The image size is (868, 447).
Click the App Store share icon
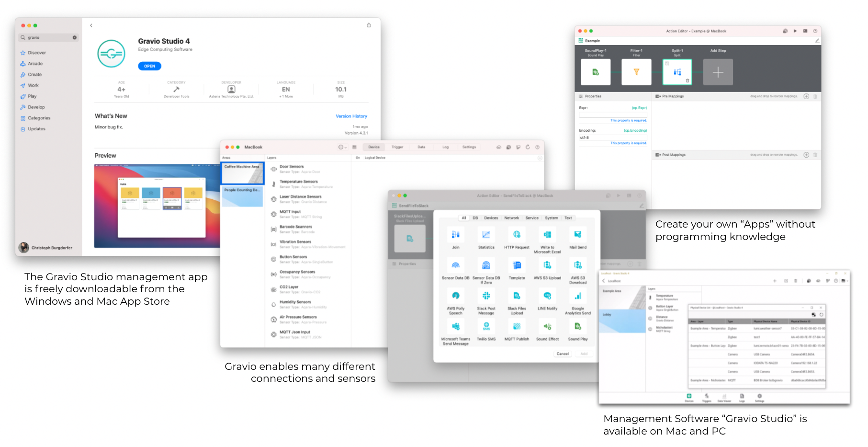(369, 25)
